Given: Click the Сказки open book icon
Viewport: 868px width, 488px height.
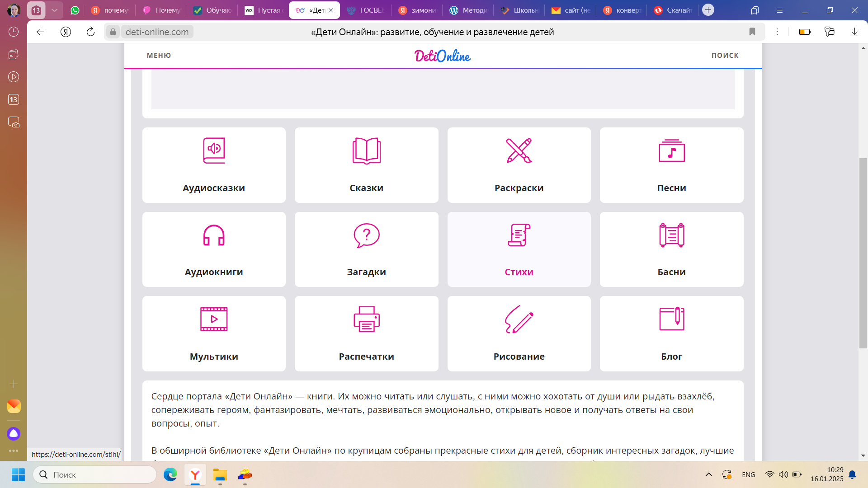Looking at the screenshot, I should pyautogui.click(x=366, y=150).
